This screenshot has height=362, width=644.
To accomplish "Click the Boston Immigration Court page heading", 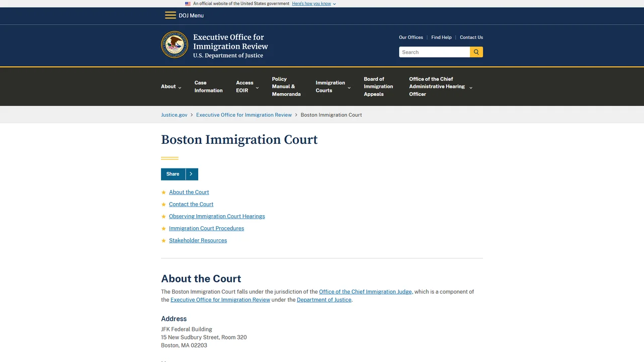I will click(x=239, y=140).
